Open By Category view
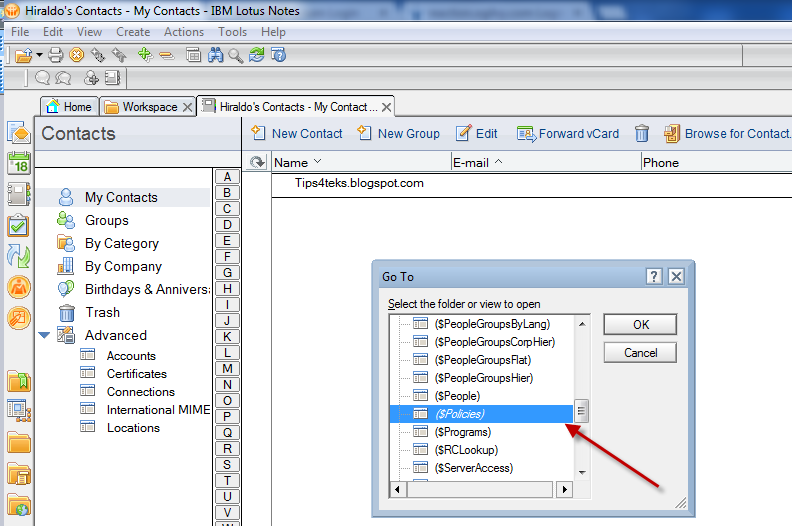The width and height of the screenshot is (792, 526). pos(122,244)
